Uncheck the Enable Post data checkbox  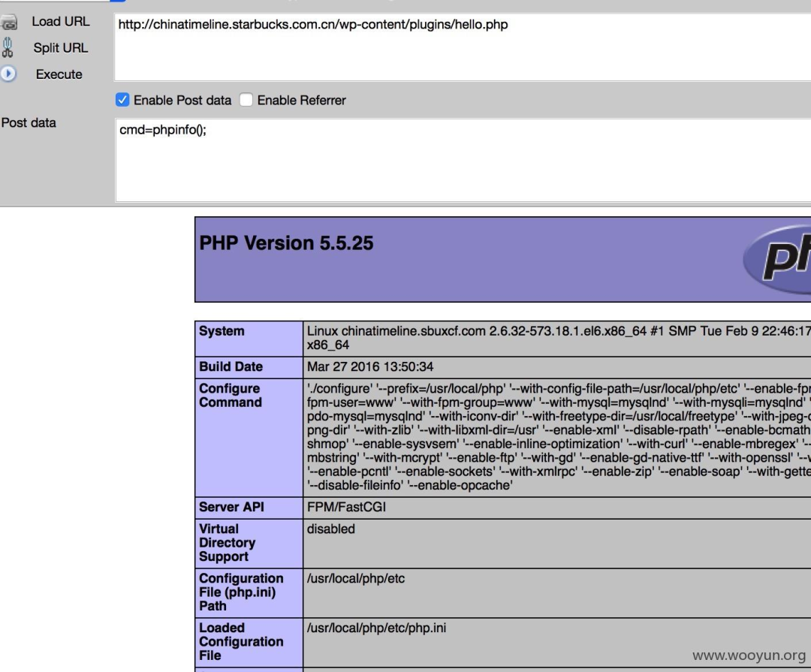click(122, 100)
